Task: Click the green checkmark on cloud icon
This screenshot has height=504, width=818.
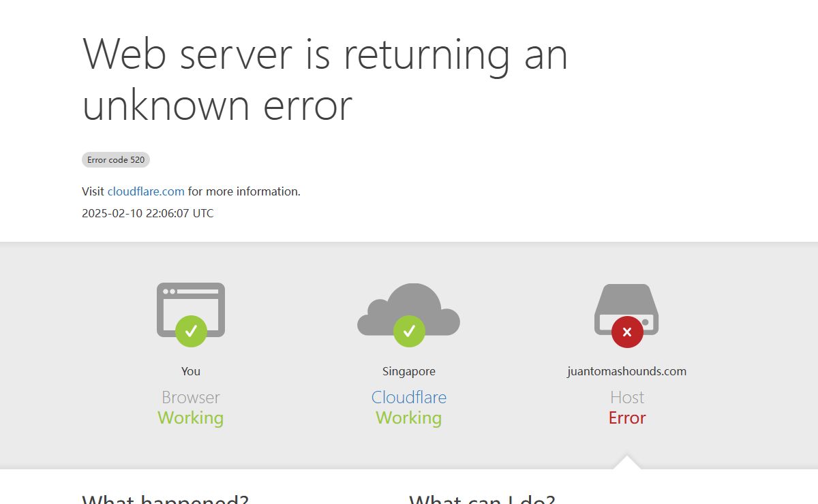Action: (x=409, y=332)
